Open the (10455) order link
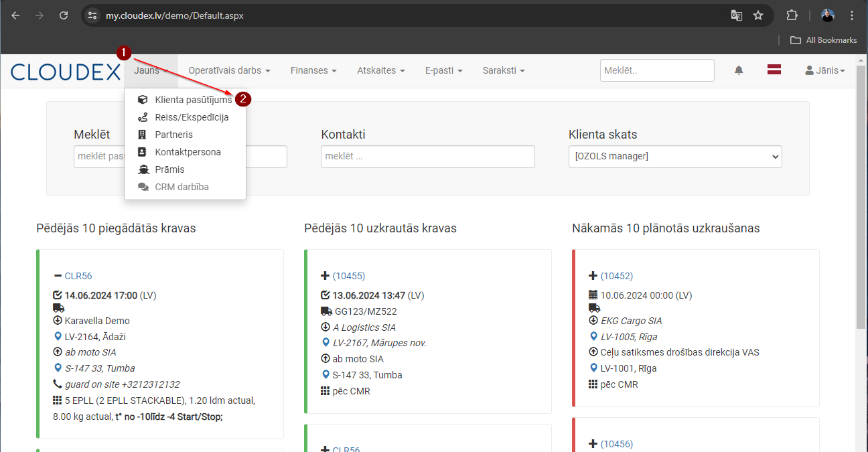 [349, 276]
